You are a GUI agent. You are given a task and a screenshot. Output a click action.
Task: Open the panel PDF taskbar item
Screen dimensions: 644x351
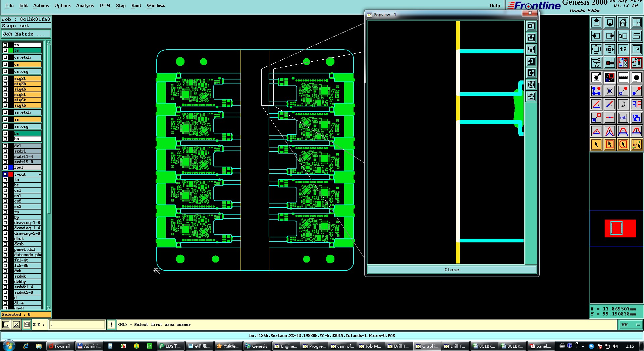coord(541,346)
